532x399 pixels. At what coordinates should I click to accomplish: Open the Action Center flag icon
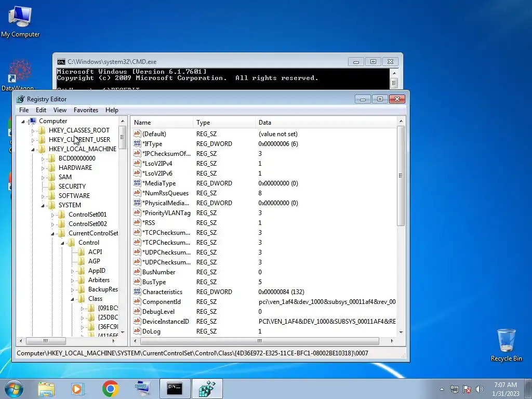[x=467, y=389]
